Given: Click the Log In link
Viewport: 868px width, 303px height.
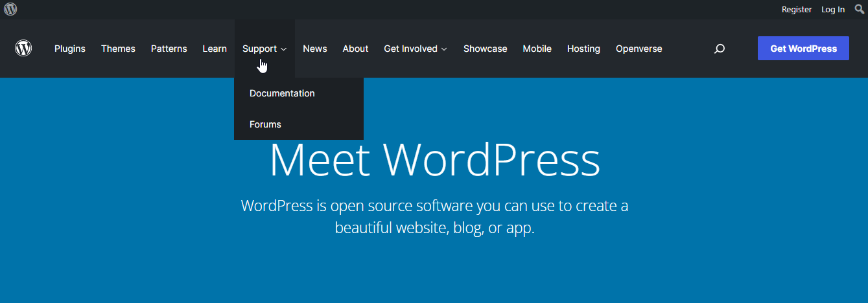Looking at the screenshot, I should [x=833, y=9].
